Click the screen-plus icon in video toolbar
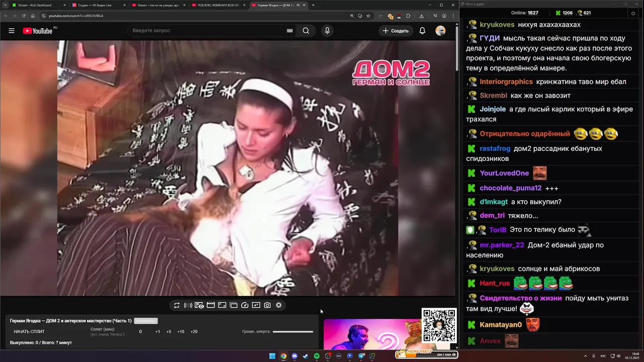This screenshot has width=644, height=362. 256,305
